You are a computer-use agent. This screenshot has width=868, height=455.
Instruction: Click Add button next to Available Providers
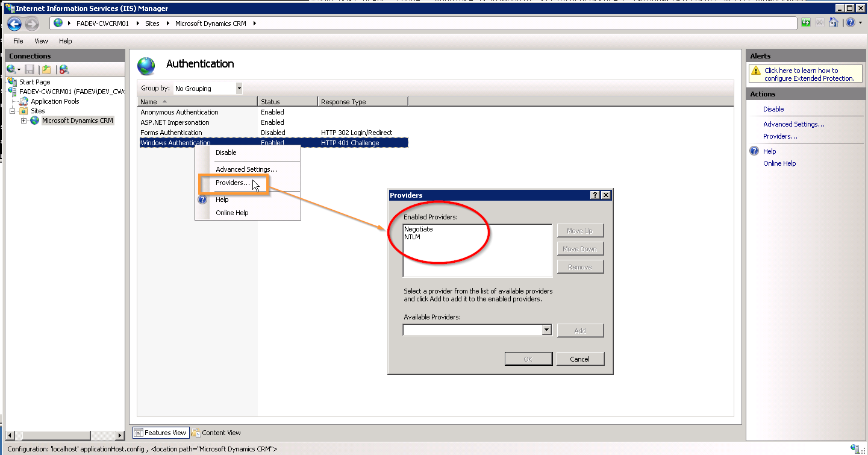click(580, 330)
